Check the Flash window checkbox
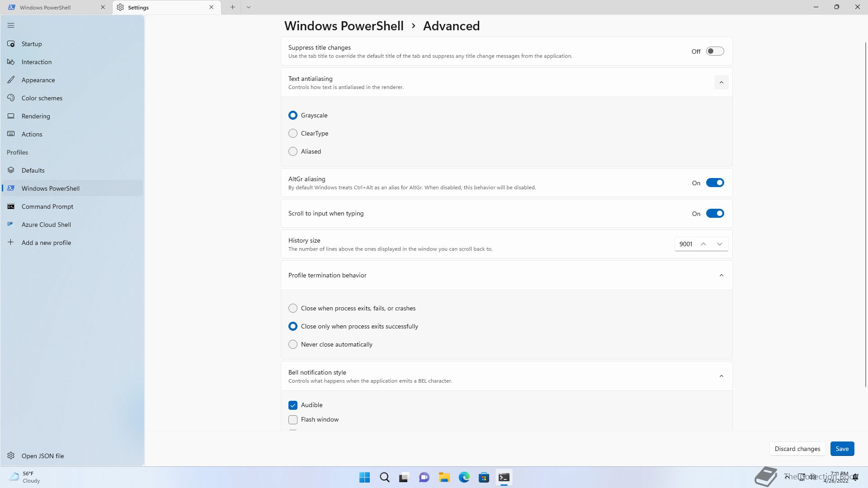Viewport: 868px width, 488px height. [x=293, y=420]
